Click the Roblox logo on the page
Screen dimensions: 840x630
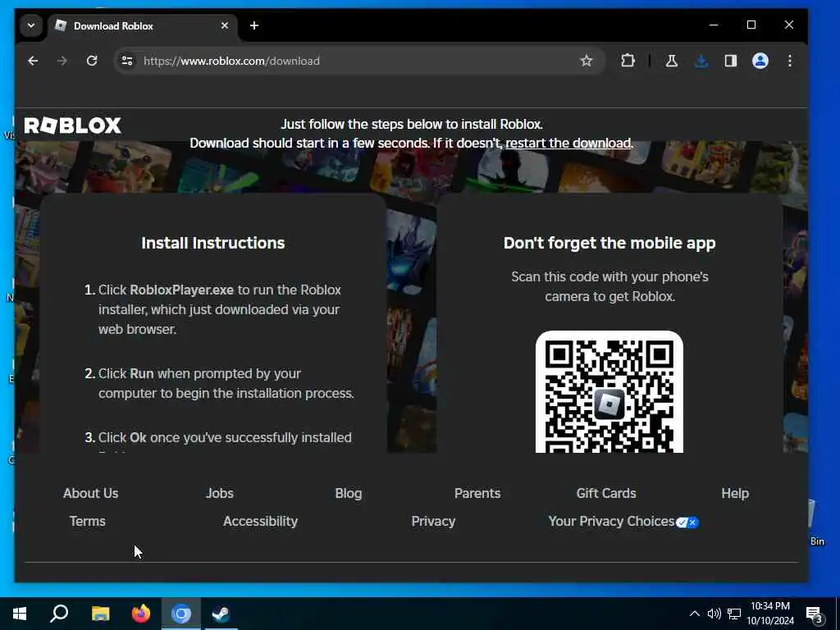click(x=73, y=126)
